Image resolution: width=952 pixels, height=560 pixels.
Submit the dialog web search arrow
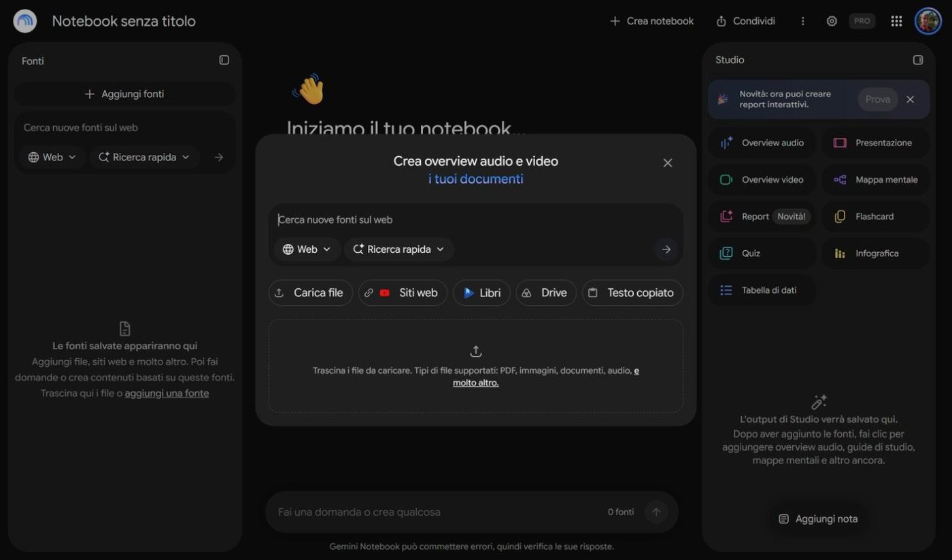pyautogui.click(x=666, y=249)
